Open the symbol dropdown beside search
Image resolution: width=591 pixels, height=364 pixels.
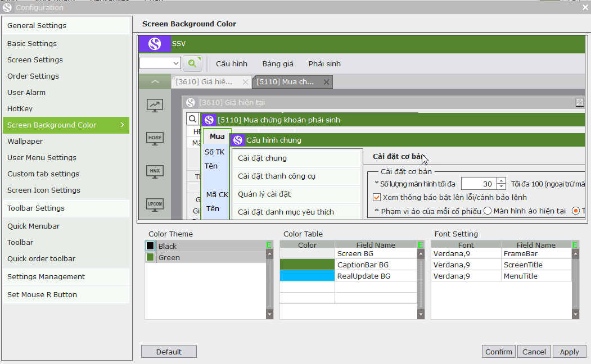point(160,63)
